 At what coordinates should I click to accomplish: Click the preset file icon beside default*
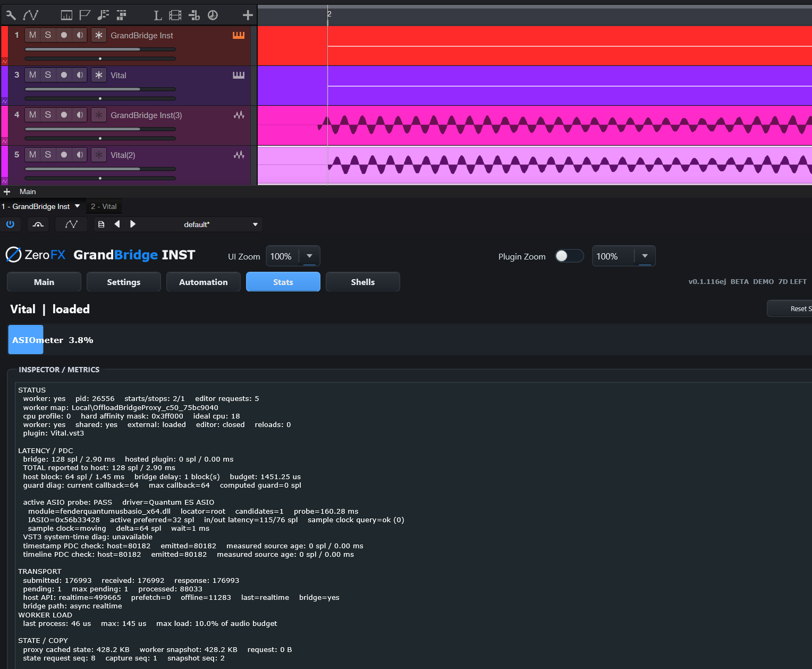tap(101, 224)
